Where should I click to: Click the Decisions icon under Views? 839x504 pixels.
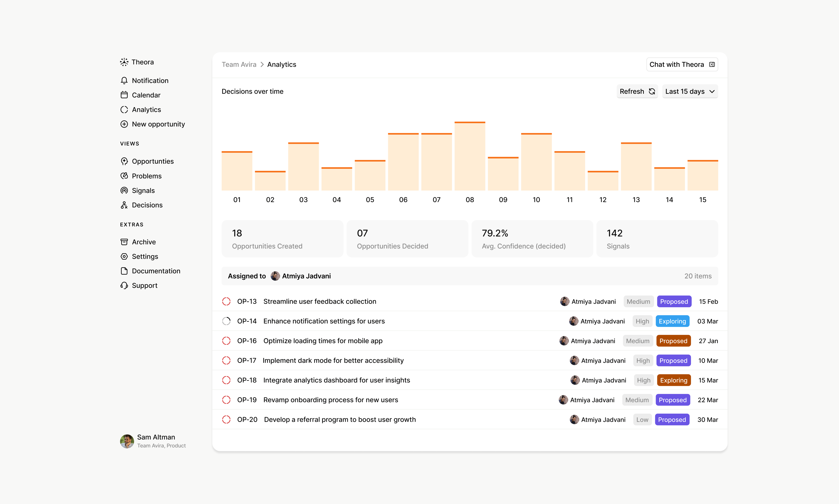[x=124, y=205]
